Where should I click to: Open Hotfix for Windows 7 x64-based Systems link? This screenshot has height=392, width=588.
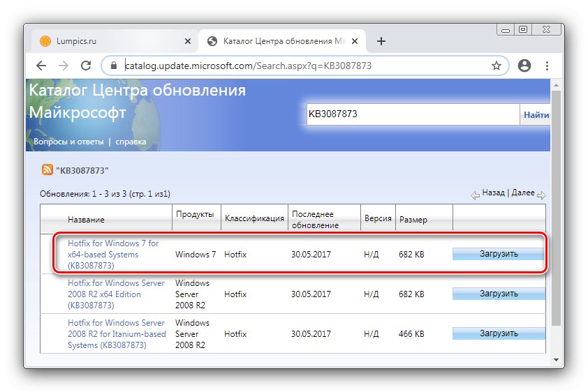coord(113,254)
